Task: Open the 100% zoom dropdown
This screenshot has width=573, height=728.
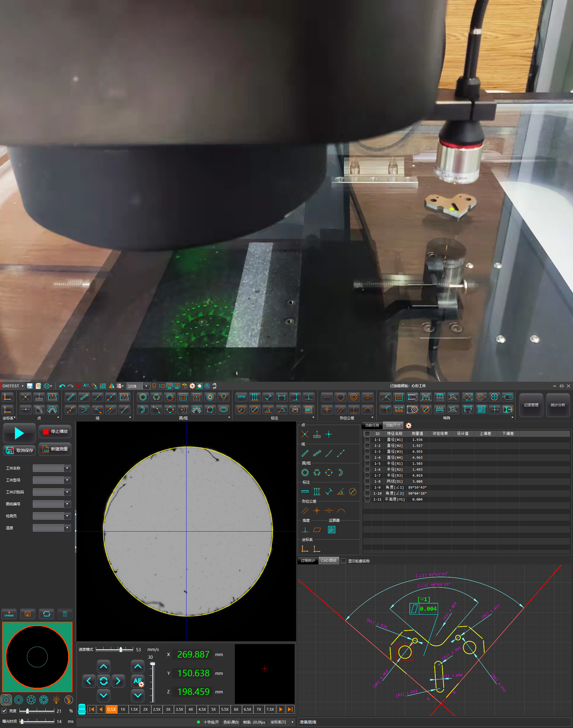Action: click(146, 386)
